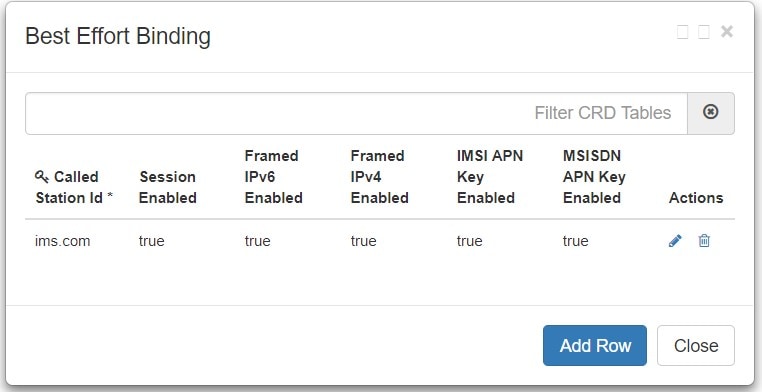Click the Session Enabled true value

[152, 241]
